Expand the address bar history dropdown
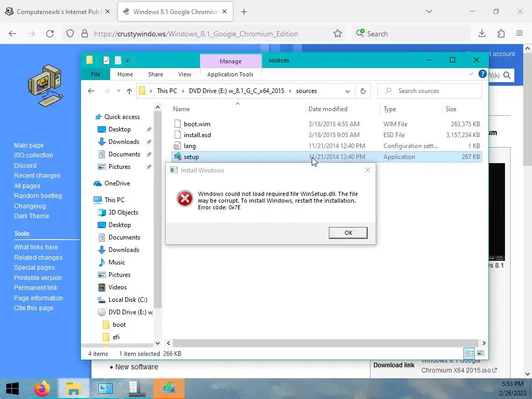The width and height of the screenshot is (532, 399). pyautogui.click(x=348, y=91)
